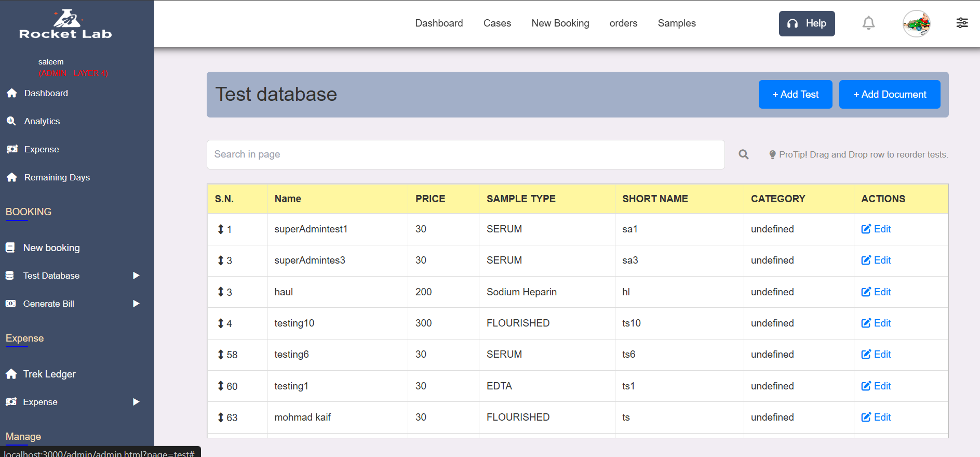Image resolution: width=980 pixels, height=457 pixels.
Task: Focus the Search in page field
Action: [x=465, y=154]
